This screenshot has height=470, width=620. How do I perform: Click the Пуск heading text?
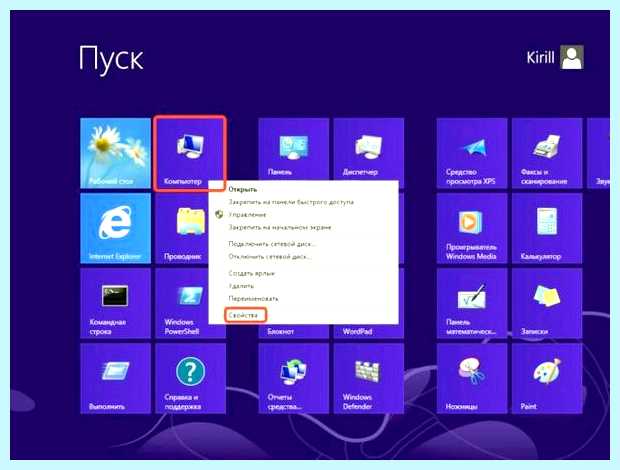(x=111, y=59)
